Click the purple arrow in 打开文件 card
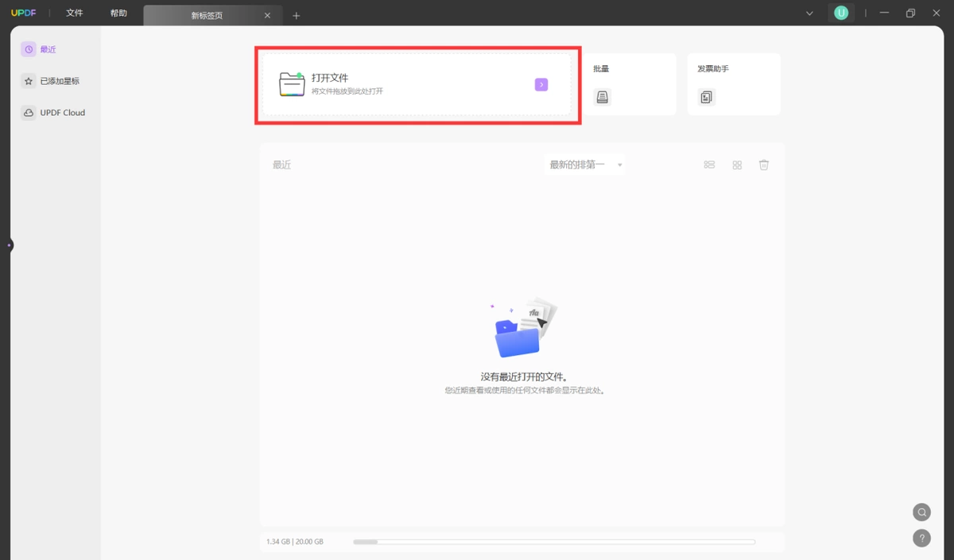The height and width of the screenshot is (560, 954). [541, 84]
